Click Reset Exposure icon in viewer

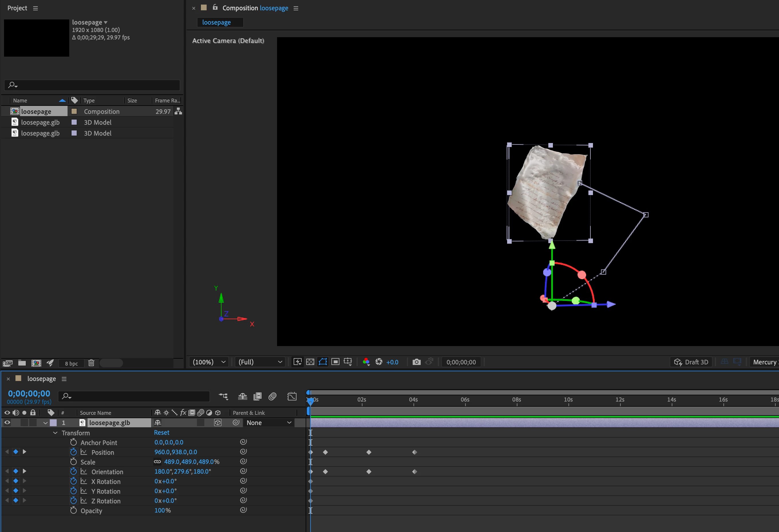point(379,362)
